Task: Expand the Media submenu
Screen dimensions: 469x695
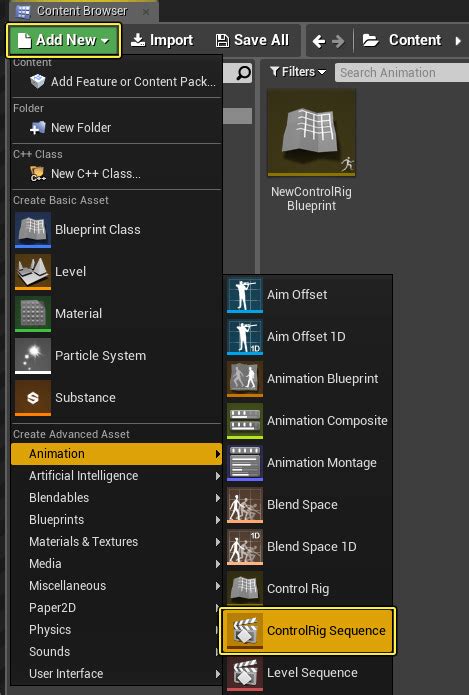Action: 116,564
